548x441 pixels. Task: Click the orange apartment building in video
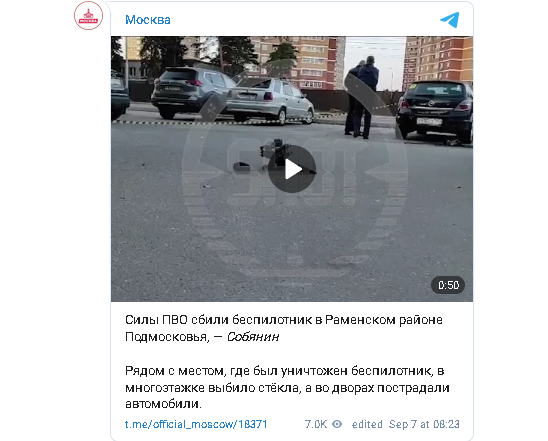(438, 62)
